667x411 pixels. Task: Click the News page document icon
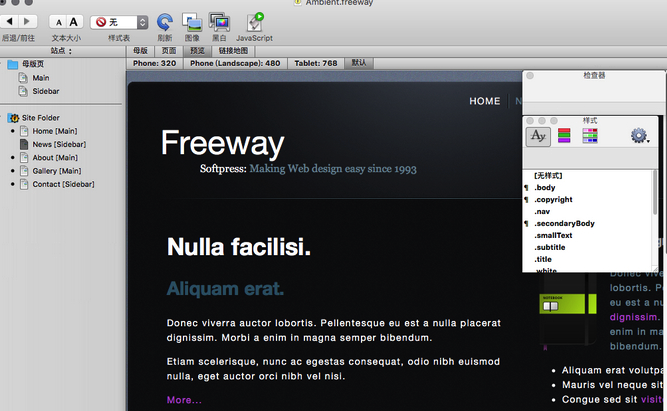(x=24, y=144)
